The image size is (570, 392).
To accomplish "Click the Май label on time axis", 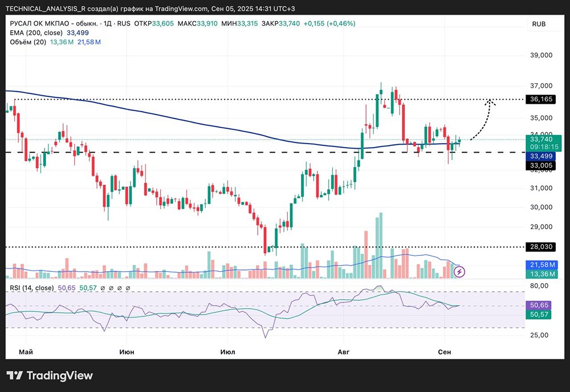I will point(26,352).
